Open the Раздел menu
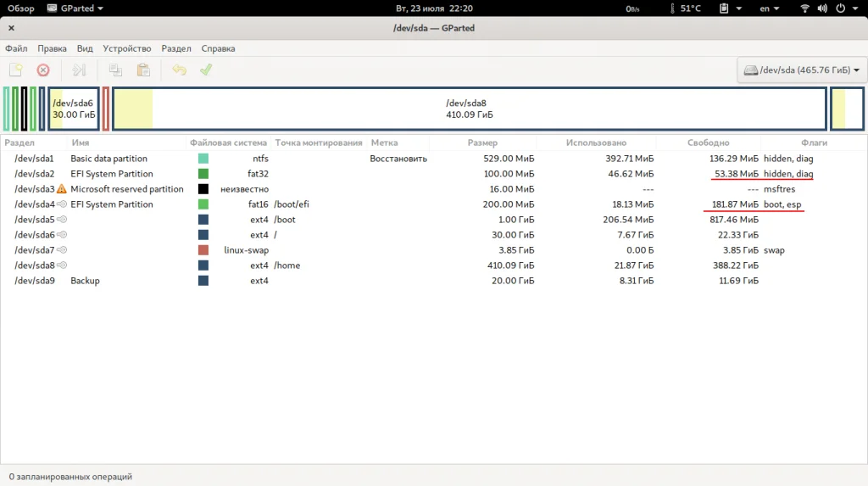Viewport: 868px width, 486px height. coord(176,48)
